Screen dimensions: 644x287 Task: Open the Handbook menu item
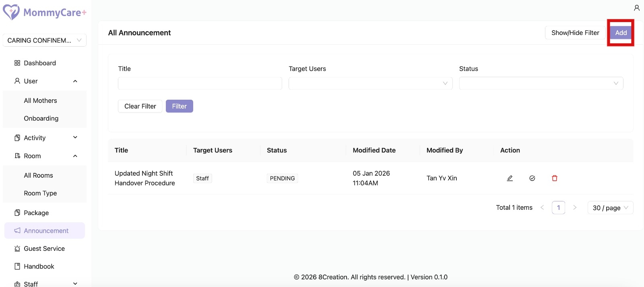coord(39,266)
